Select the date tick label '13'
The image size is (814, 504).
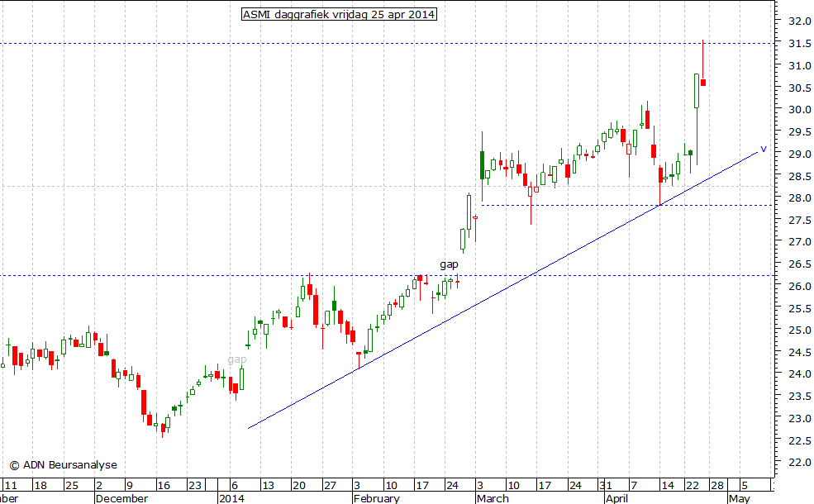click(268, 486)
